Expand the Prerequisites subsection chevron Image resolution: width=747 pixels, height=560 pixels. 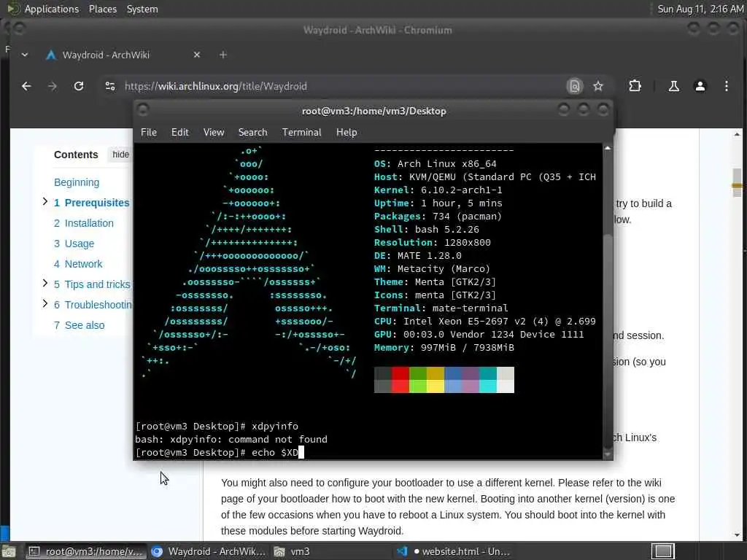coord(44,201)
